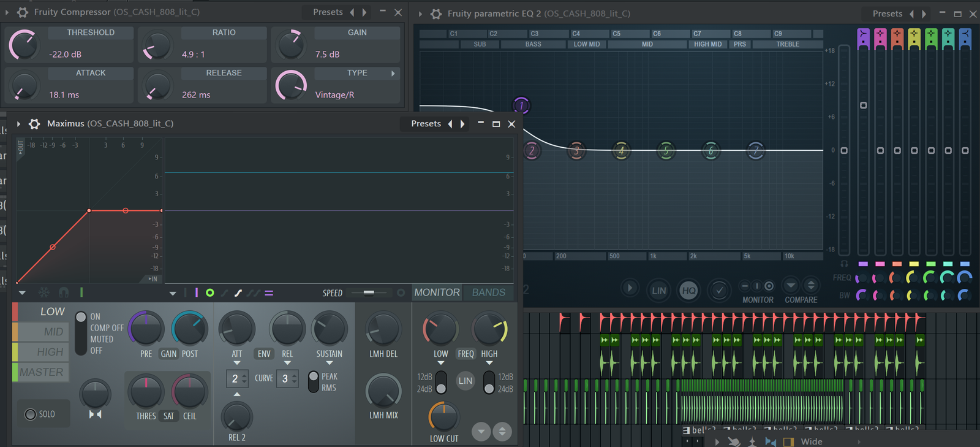Screen dimensions: 980x447
Task: Select the LOW band tab in Maximus
Action: (x=41, y=311)
